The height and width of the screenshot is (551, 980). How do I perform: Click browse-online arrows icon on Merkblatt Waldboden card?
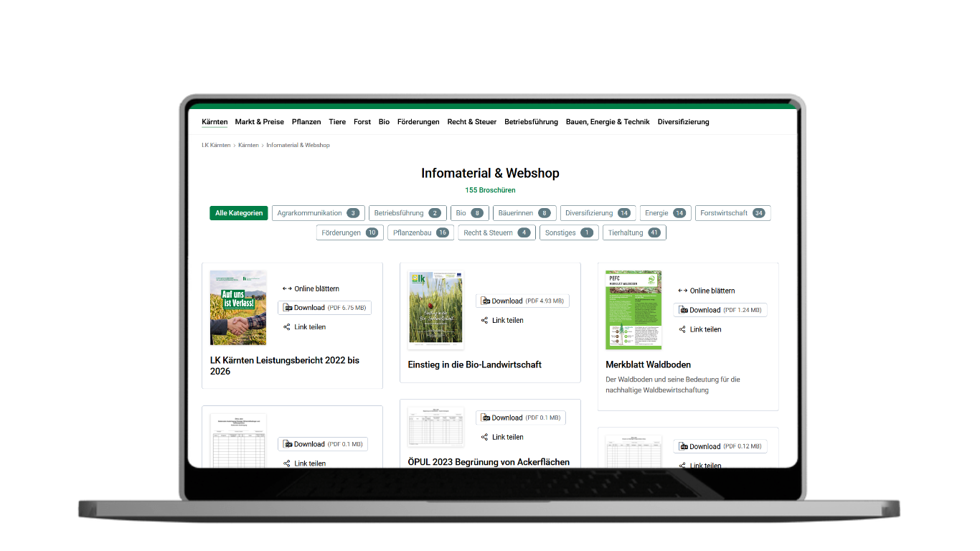(x=683, y=291)
